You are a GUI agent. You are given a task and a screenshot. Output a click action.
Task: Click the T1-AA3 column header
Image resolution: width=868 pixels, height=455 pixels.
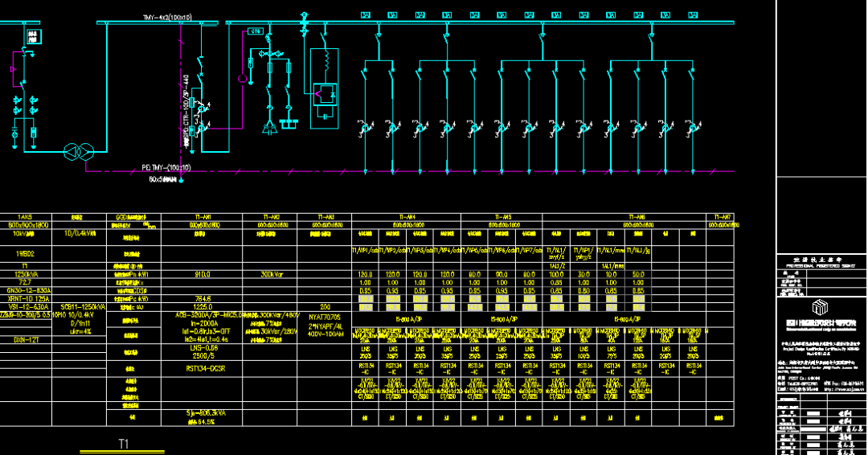coord(326,217)
